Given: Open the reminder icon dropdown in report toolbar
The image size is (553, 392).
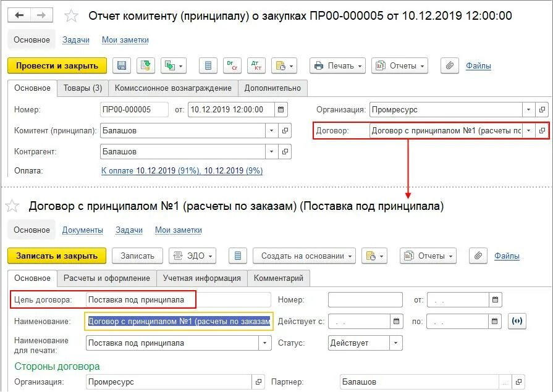Looking at the screenshot, I should point(284,66).
